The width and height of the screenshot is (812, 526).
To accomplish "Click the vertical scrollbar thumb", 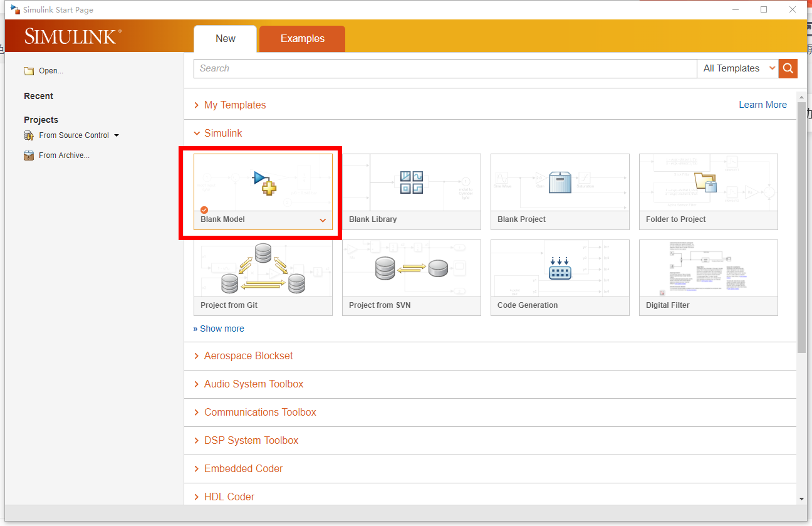I will point(801,227).
